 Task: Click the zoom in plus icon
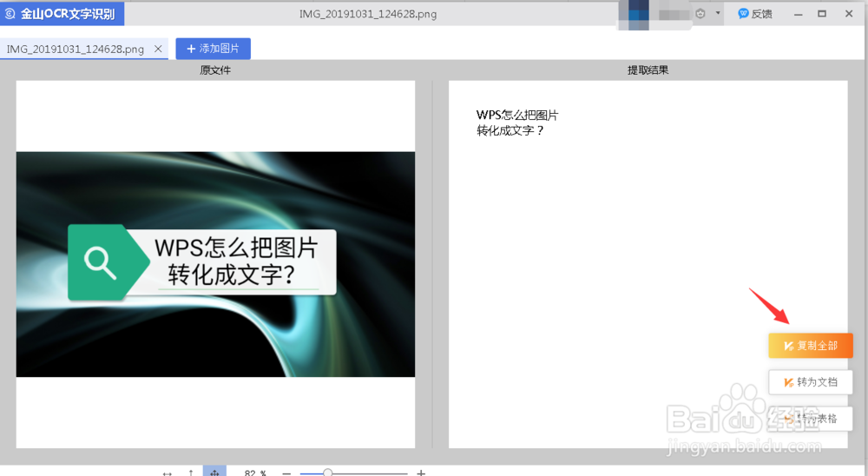[x=421, y=473]
